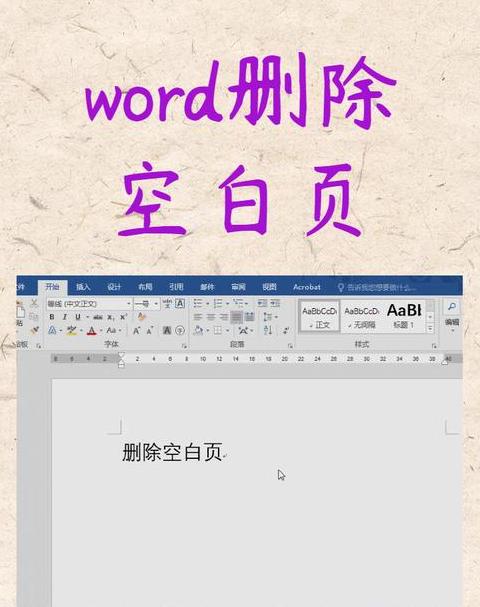Click the Grow Font large A icon
This screenshot has height=607, width=480.
pos(137,331)
